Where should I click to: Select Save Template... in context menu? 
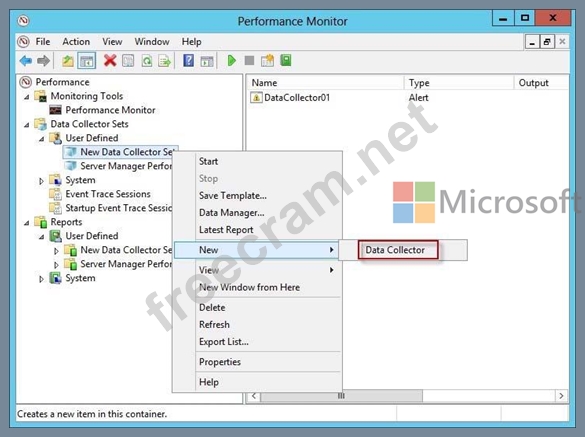pyautogui.click(x=233, y=196)
